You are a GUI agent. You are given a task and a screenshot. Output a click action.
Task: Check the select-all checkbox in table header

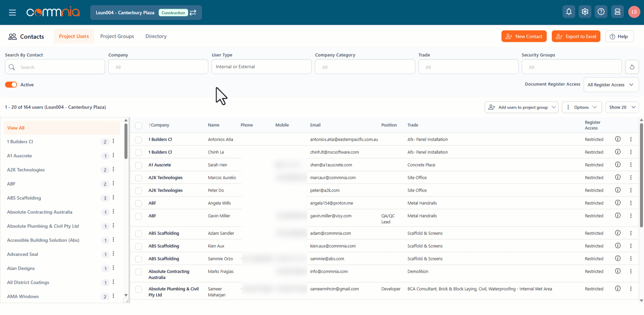pos(139,126)
